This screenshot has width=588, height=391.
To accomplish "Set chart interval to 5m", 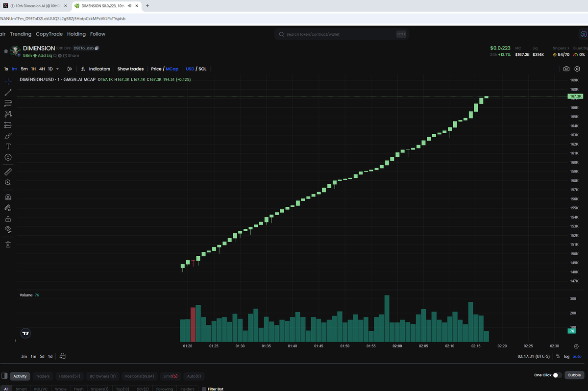I will (24, 69).
